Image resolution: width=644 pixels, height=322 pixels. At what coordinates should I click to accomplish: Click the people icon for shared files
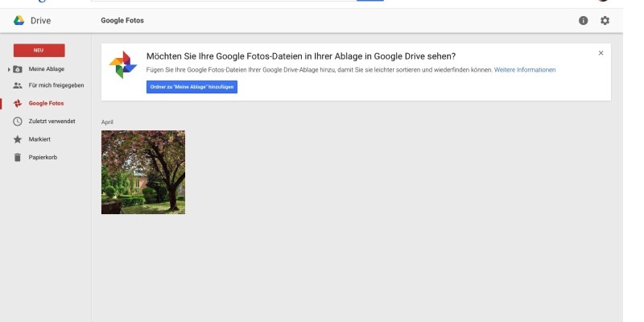click(x=18, y=85)
